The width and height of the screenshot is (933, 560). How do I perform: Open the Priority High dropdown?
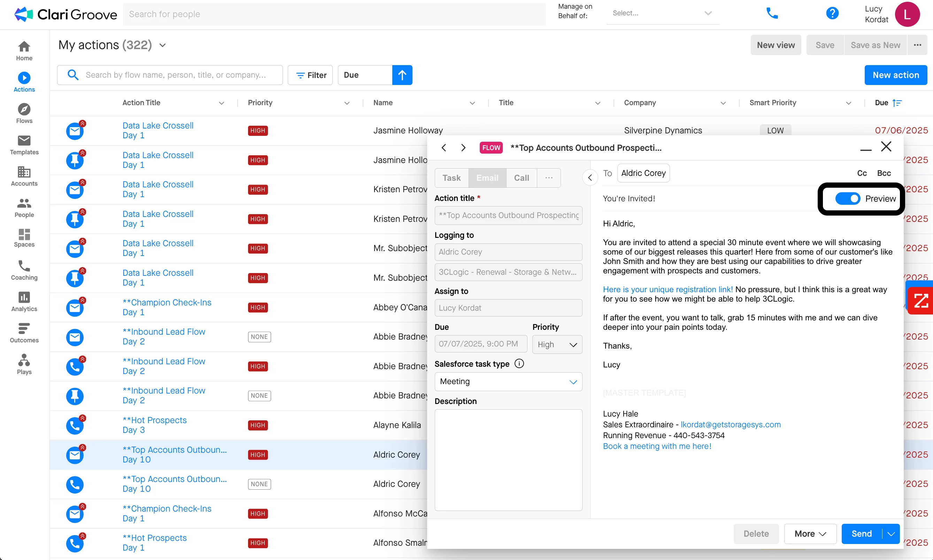click(557, 344)
